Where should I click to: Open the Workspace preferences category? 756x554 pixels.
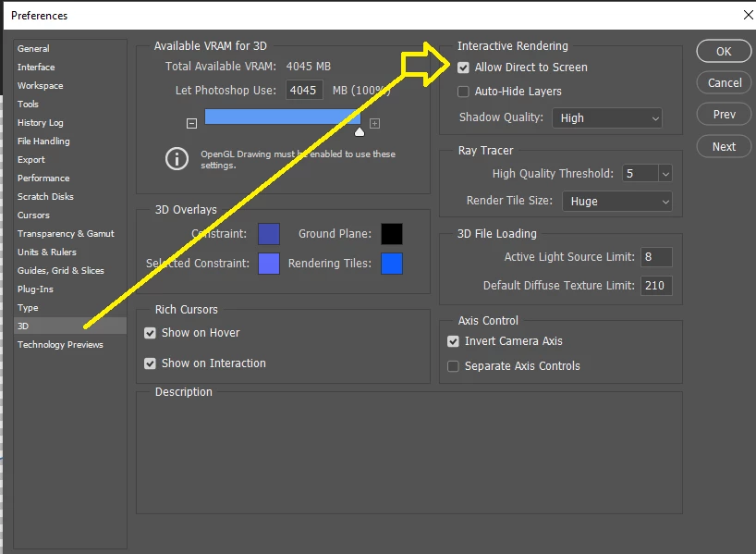click(x=70, y=85)
